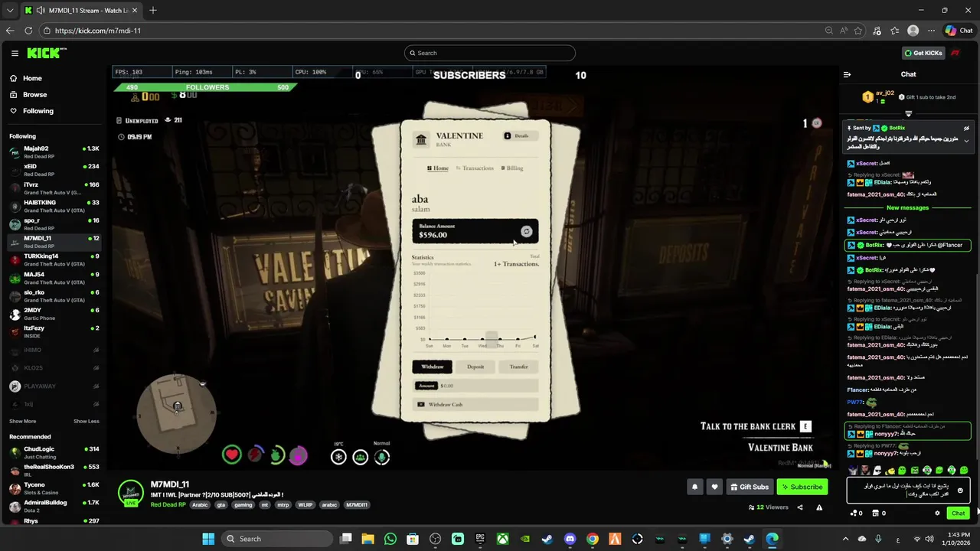The height and width of the screenshot is (551, 980).
Task: Click the bank Amount field
Action: click(475, 386)
